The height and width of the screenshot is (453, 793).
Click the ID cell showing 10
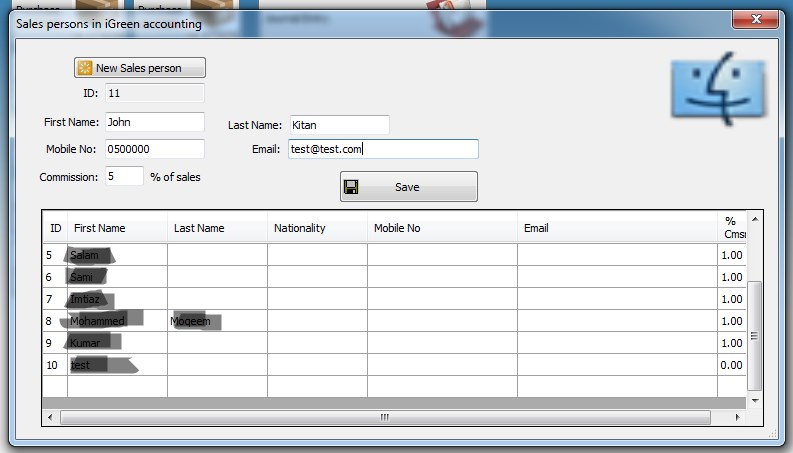coord(55,365)
